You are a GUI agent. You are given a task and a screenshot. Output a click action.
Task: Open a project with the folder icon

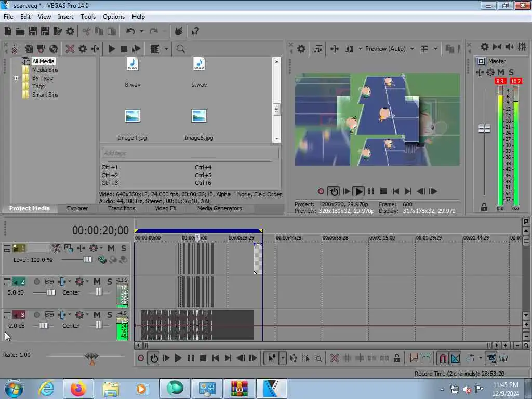pos(20,32)
